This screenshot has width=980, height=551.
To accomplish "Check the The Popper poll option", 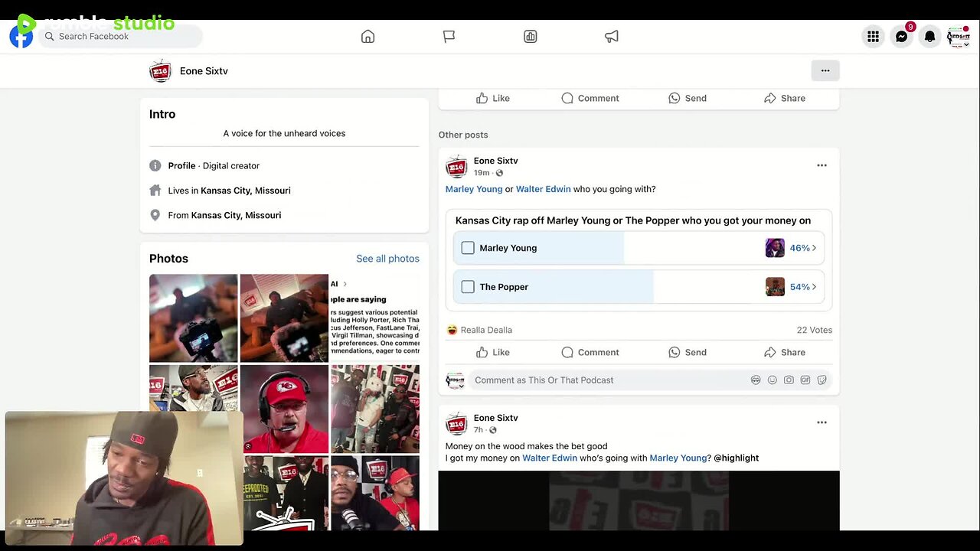I will click(468, 287).
